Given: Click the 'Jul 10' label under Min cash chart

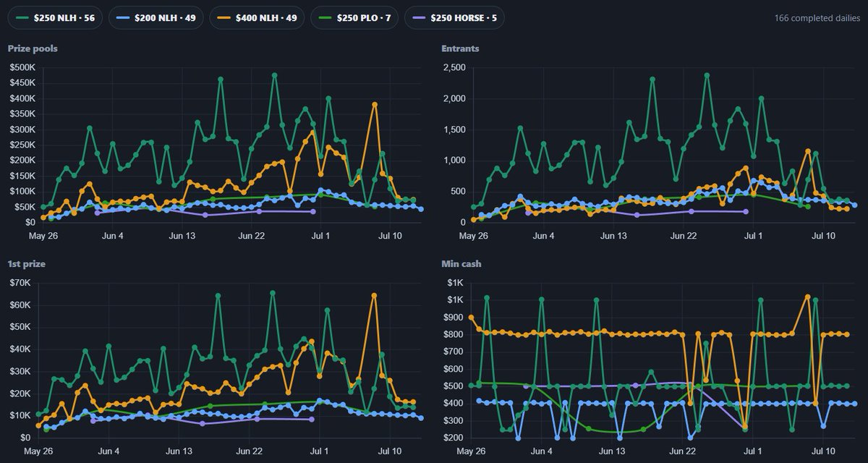Looking at the screenshot, I should pyautogui.click(x=825, y=451).
